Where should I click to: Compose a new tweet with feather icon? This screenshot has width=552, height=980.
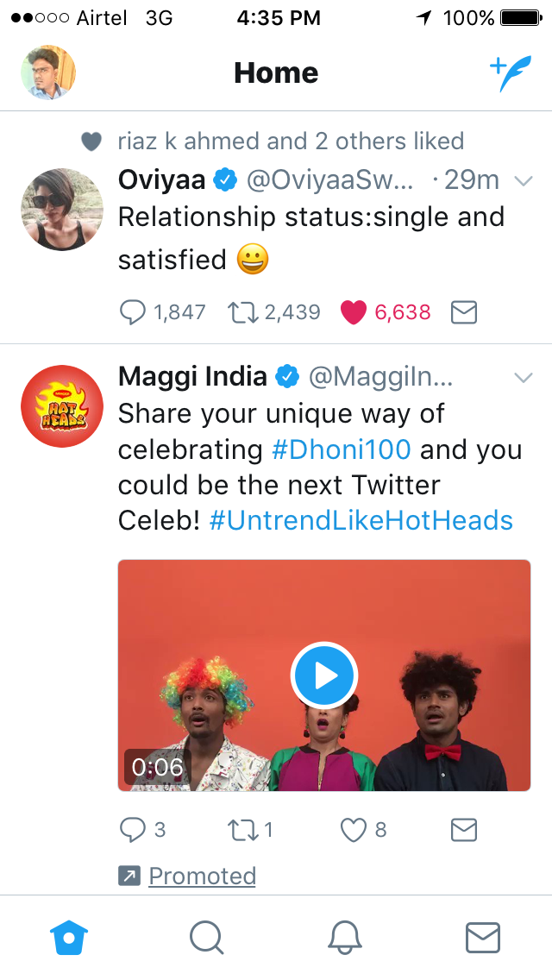coord(511,74)
